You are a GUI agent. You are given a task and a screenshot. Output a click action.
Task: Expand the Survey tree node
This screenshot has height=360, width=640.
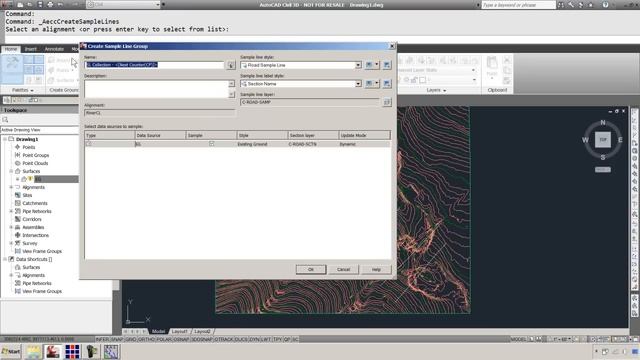[x=11, y=243]
